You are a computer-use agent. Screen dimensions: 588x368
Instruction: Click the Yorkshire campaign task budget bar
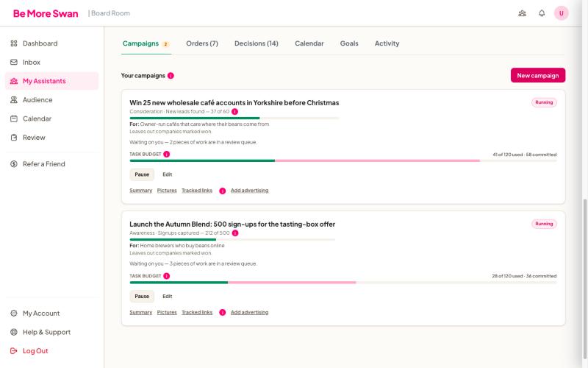pyautogui.click(x=343, y=160)
